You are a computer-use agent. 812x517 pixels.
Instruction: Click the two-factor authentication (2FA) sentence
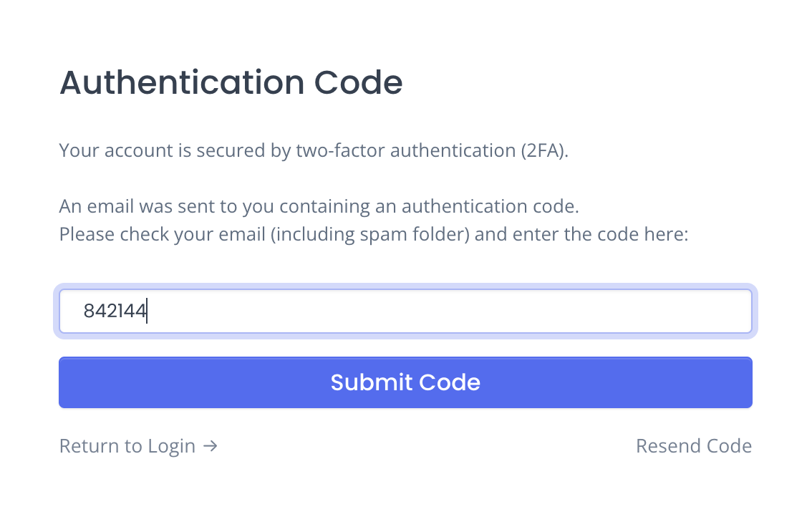point(314,150)
